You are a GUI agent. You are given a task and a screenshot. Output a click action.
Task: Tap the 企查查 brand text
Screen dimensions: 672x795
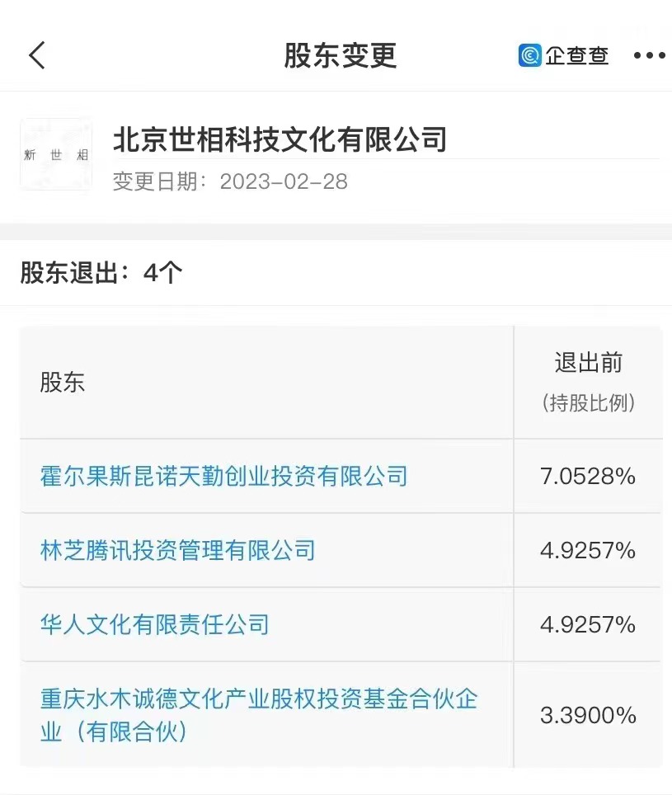[576, 55]
